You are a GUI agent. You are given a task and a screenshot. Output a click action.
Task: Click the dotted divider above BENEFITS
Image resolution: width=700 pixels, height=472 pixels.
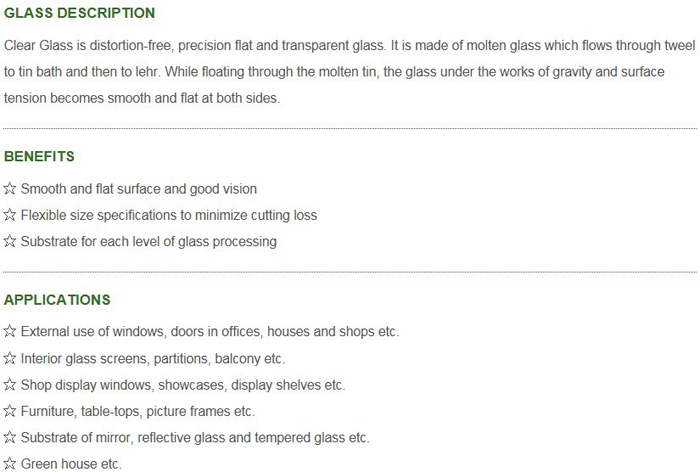pyautogui.click(x=350, y=129)
